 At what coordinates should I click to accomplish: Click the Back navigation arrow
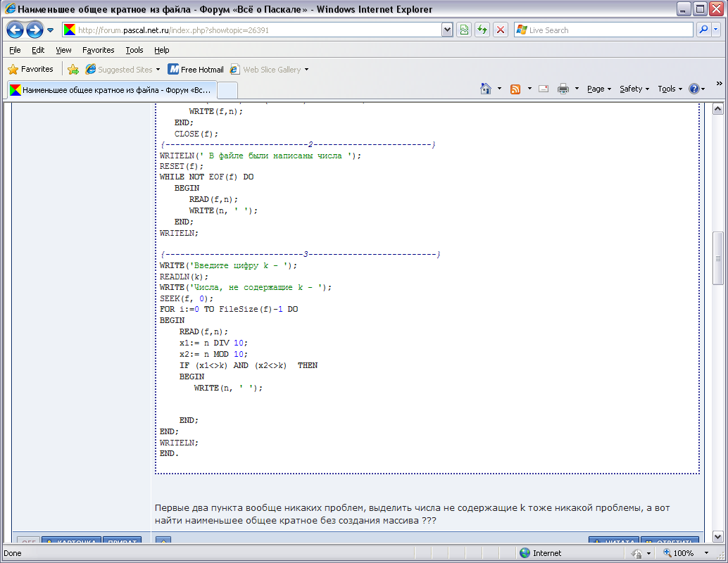pos(15,30)
